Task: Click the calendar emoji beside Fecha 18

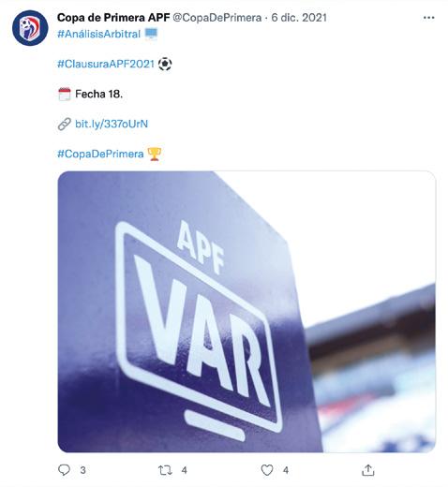Action: tap(65, 94)
